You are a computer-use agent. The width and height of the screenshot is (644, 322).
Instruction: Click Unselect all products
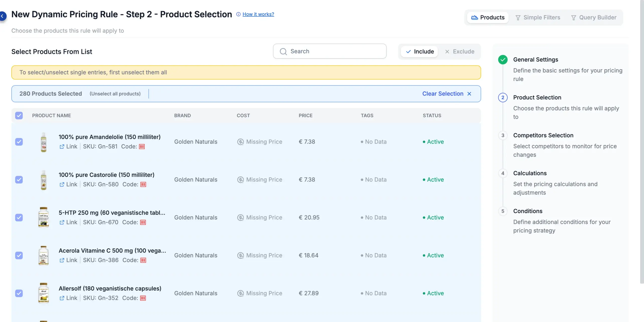pos(115,94)
